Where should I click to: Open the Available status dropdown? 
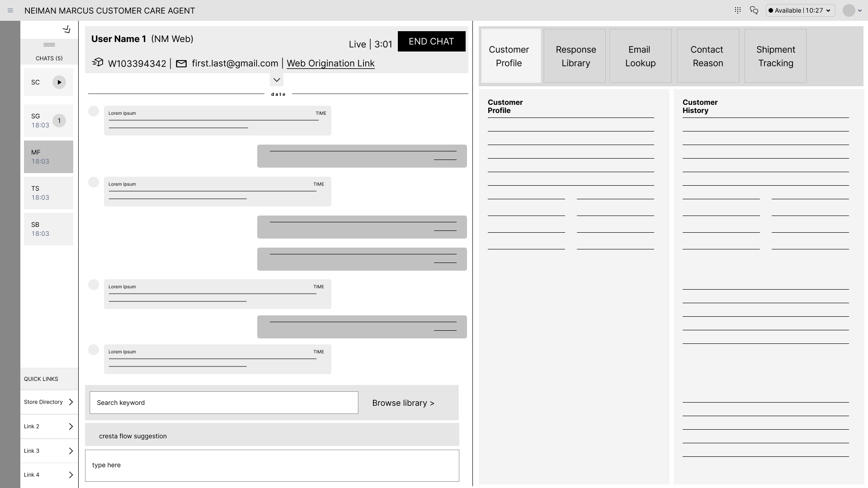800,10
